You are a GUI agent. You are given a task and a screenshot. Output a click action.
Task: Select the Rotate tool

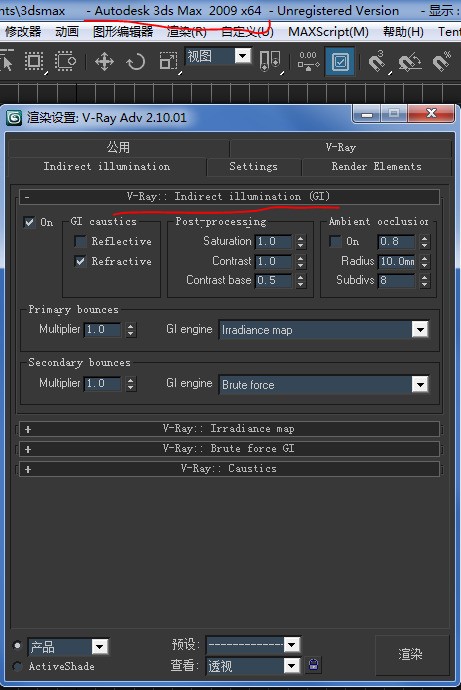click(x=135, y=62)
